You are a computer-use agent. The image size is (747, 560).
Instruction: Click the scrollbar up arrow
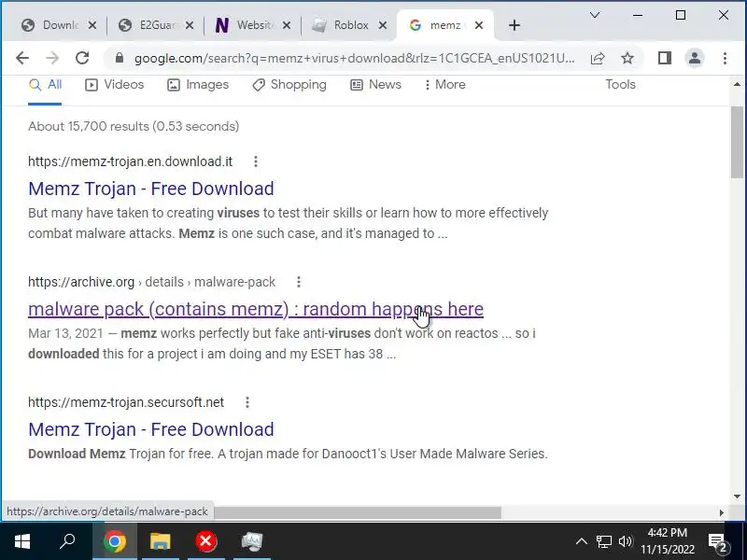(x=737, y=84)
